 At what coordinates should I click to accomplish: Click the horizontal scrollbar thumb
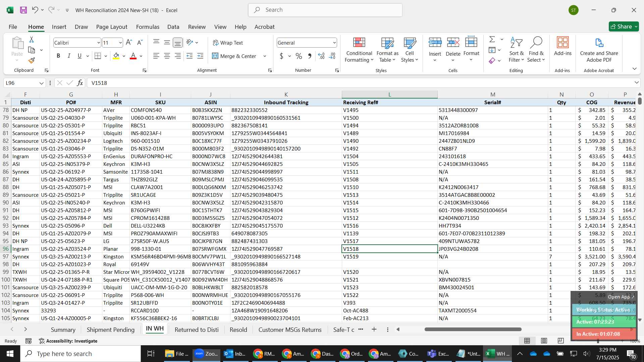(473, 329)
